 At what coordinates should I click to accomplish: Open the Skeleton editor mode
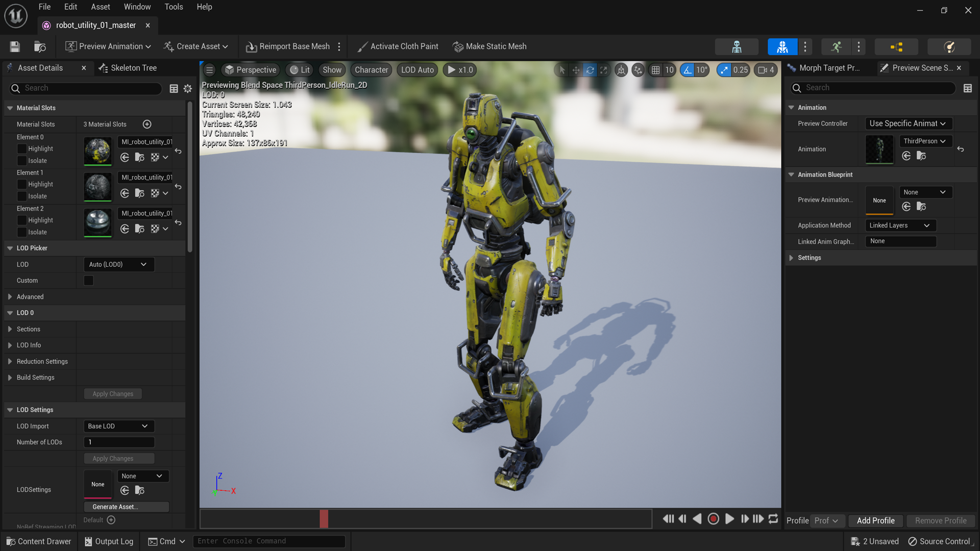click(x=737, y=46)
